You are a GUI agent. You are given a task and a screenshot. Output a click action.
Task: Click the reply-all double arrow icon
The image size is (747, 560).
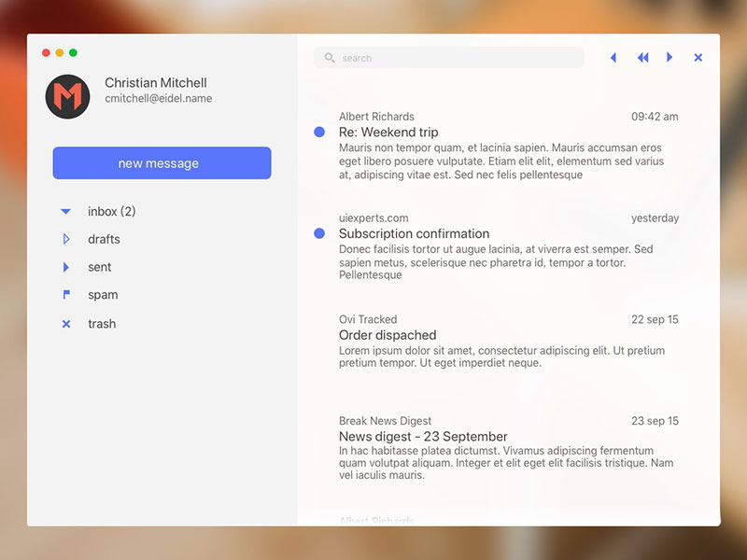coord(642,58)
